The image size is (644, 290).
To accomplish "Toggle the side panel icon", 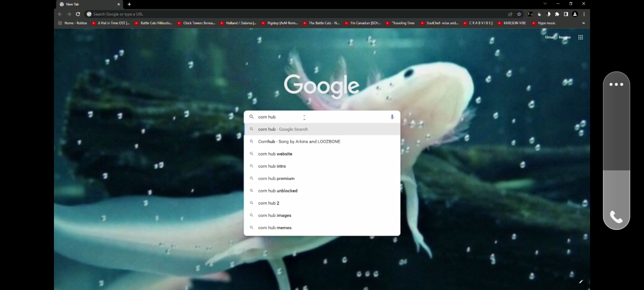I will click(566, 14).
